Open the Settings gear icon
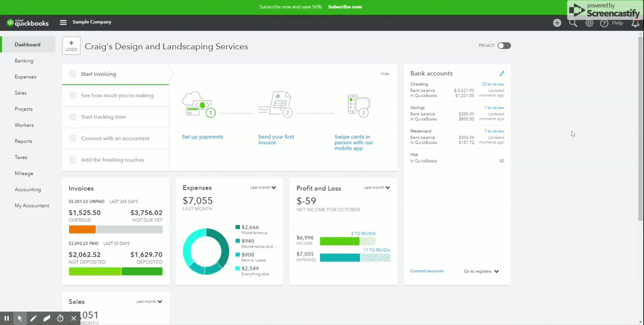 (x=590, y=23)
